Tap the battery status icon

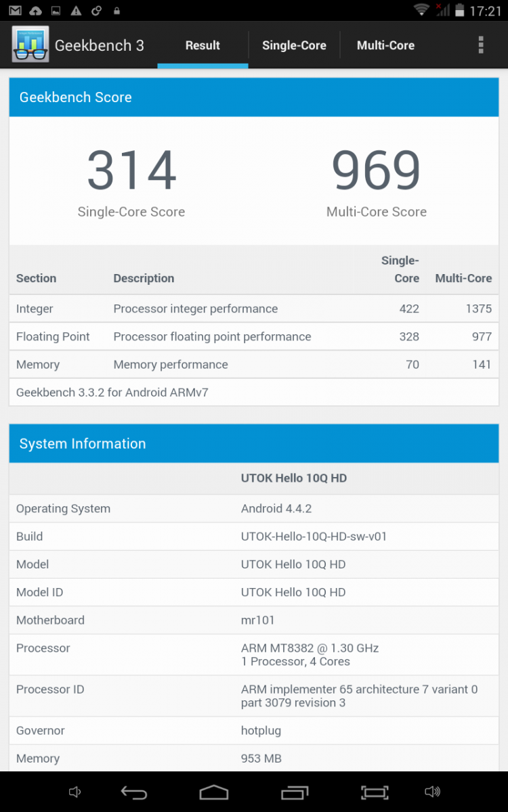(460, 10)
